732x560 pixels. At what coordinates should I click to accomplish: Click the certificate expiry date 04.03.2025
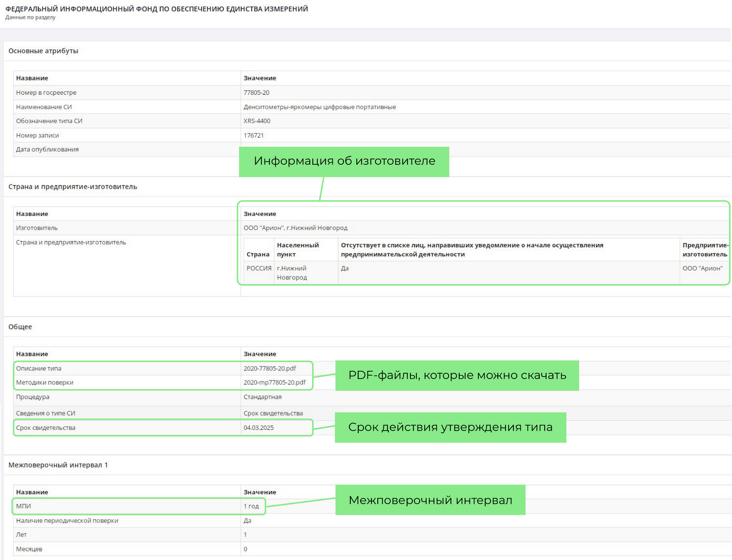[259, 428]
